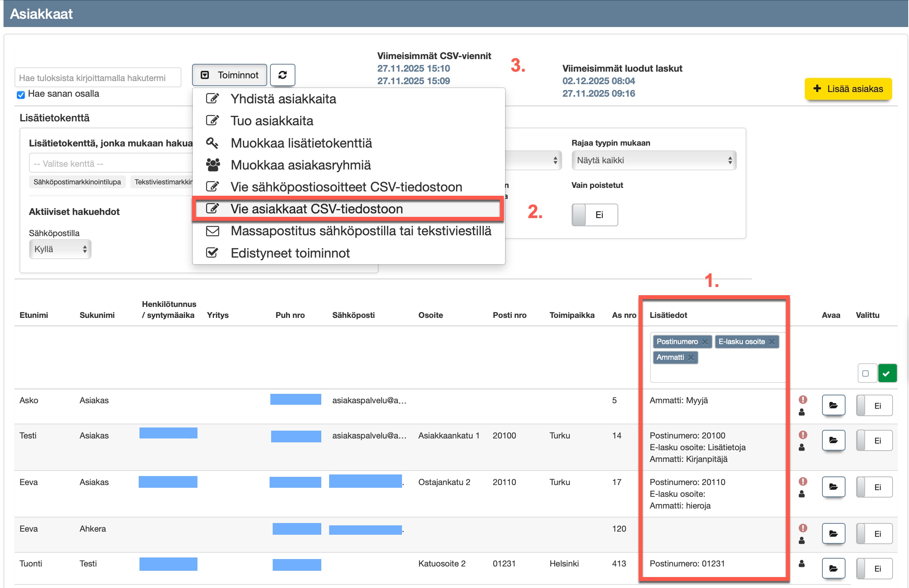Click the customer search input field
909x588 pixels.
click(x=98, y=78)
